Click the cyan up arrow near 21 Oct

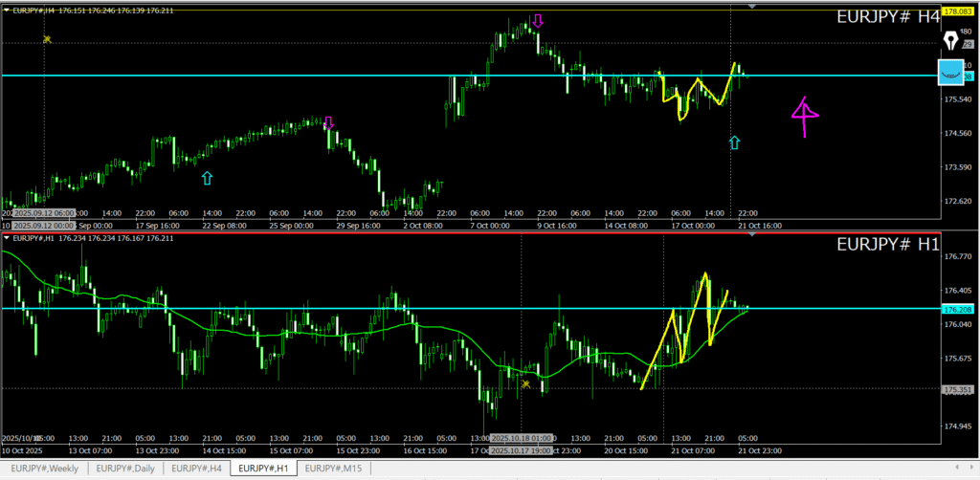coord(734,142)
